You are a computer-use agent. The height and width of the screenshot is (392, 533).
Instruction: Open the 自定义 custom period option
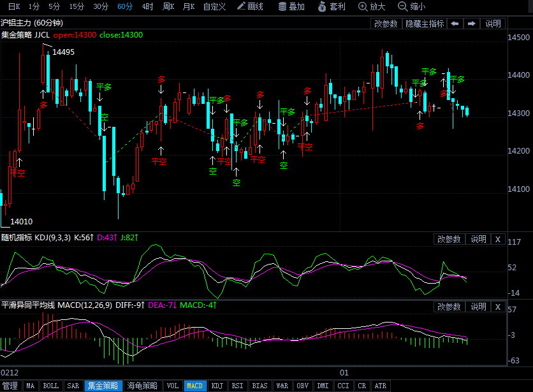click(x=214, y=6)
